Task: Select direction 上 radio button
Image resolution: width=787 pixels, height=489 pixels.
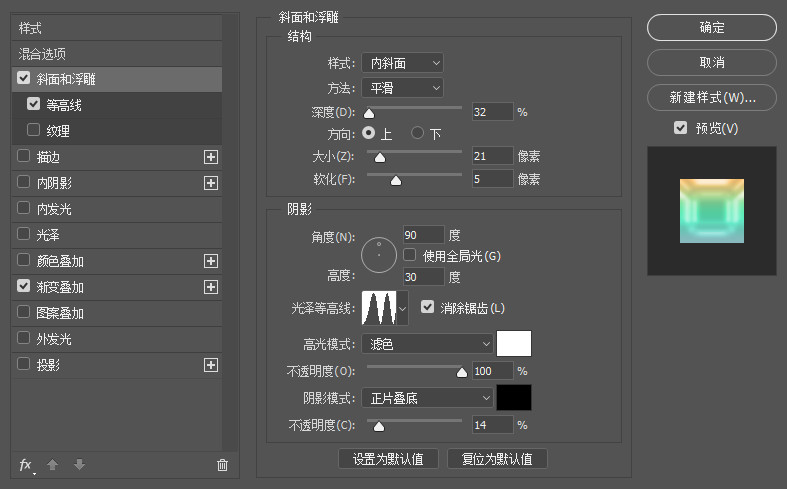Action: click(368, 133)
